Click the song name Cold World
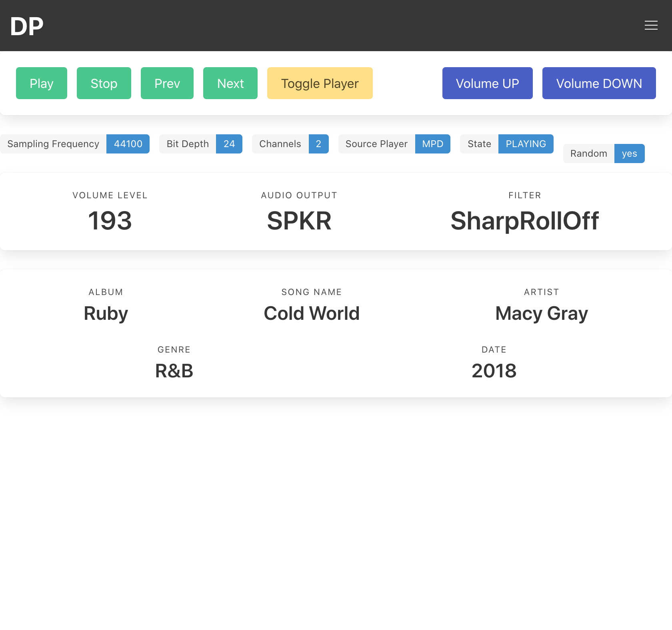This screenshot has height=630, width=672. click(312, 313)
